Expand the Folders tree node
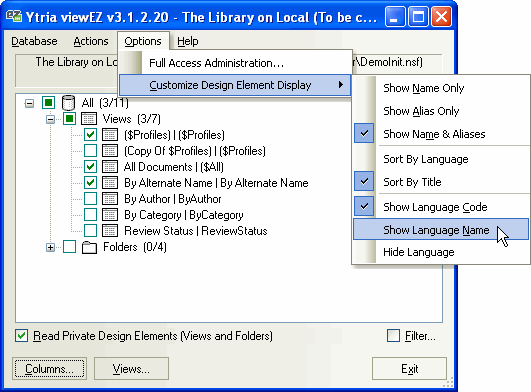 [x=50, y=247]
